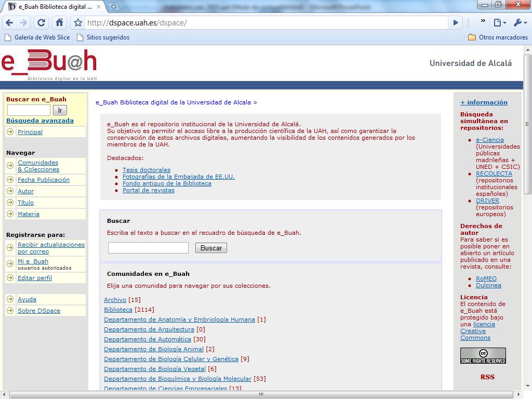532x399 pixels.
Task: Show more bookmarks with the chevron overflow button
Action: [x=483, y=21]
